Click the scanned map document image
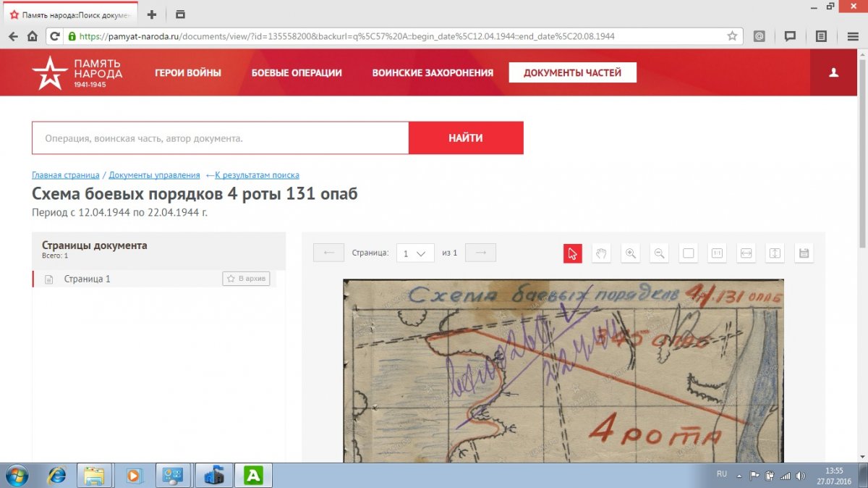 pos(563,371)
